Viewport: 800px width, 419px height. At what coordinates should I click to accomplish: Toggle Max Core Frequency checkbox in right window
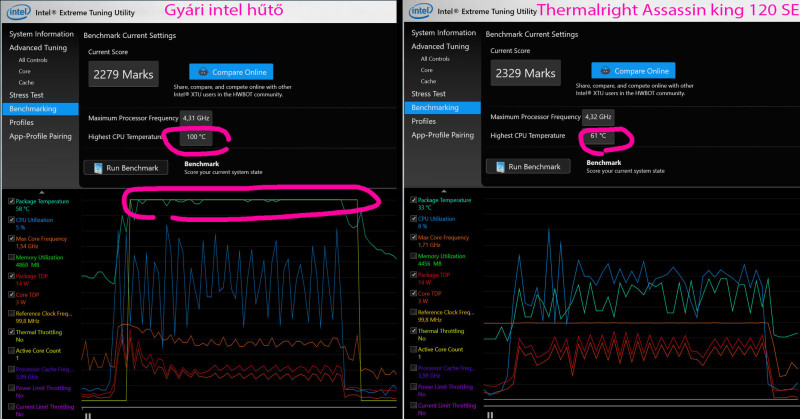[x=413, y=237]
